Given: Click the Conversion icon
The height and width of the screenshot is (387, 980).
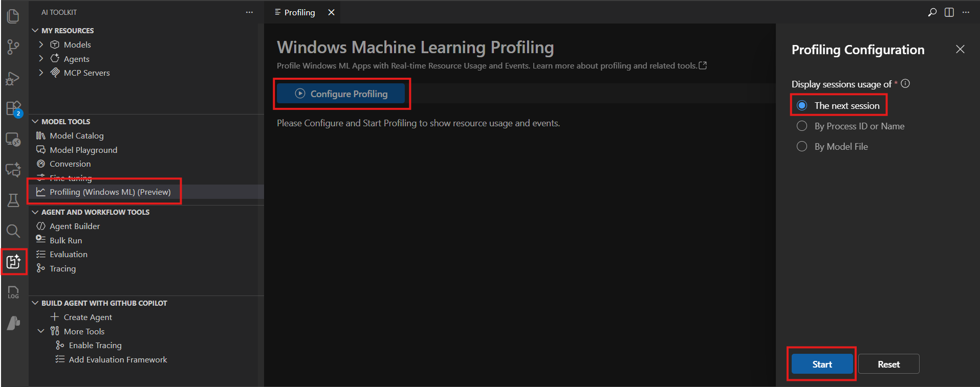Looking at the screenshot, I should tap(41, 164).
